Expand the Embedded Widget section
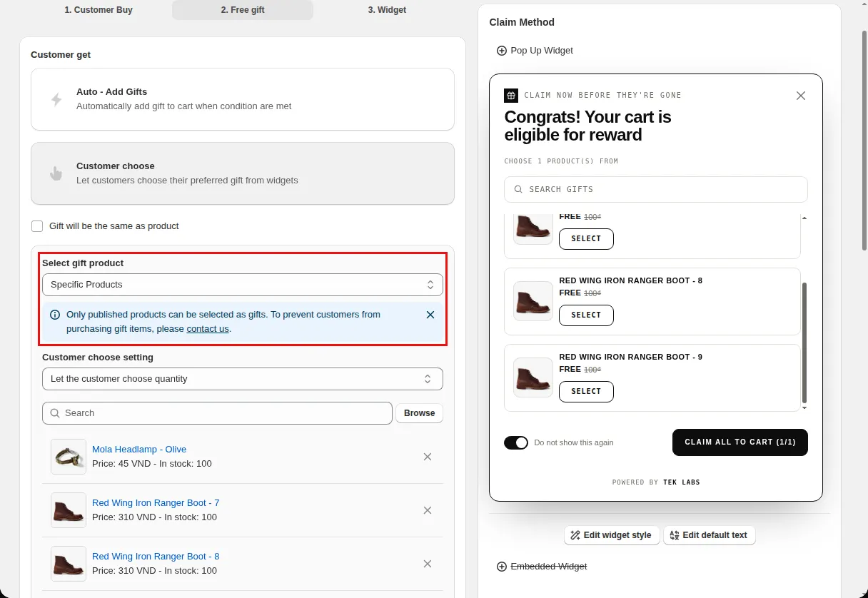This screenshot has height=598, width=868. pos(542,567)
